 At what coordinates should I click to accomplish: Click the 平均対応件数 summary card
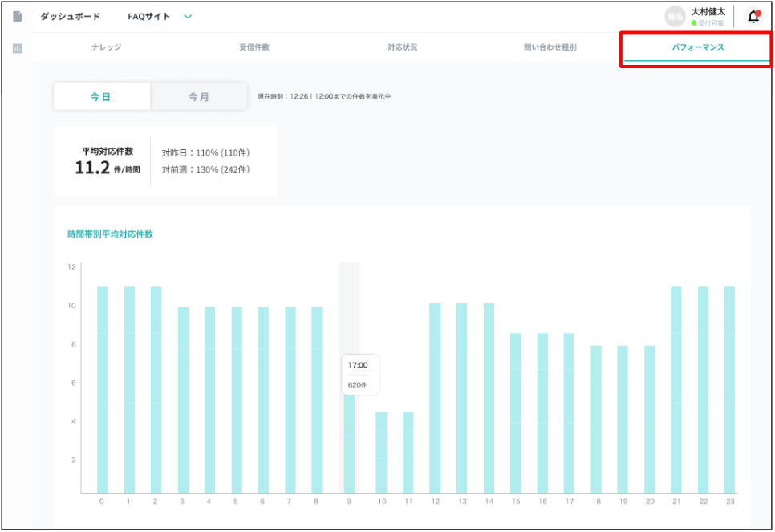(164, 160)
